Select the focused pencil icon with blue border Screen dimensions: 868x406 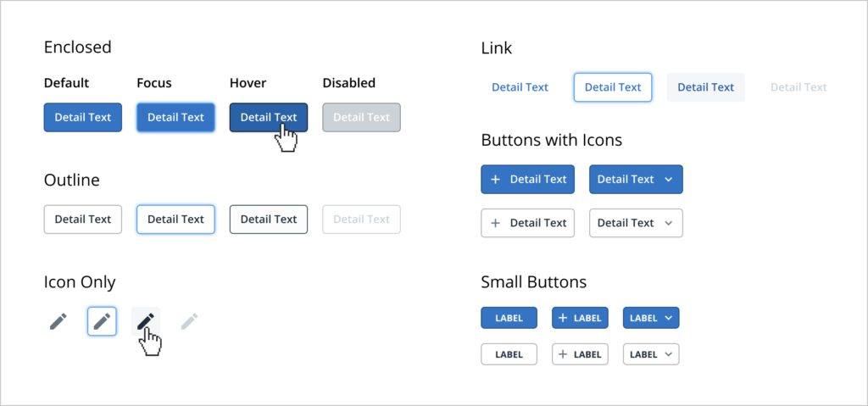[x=102, y=321]
